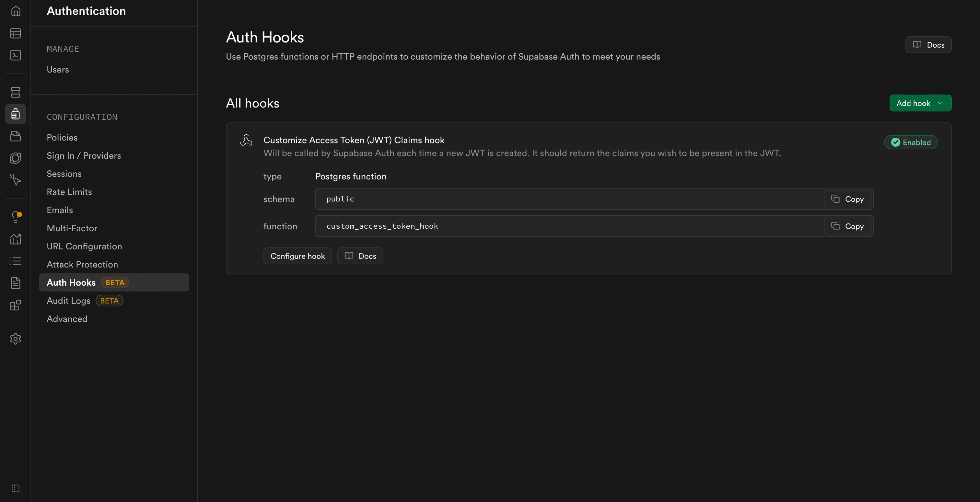Open Logs via the list icon
The width and height of the screenshot is (980, 502).
click(16, 260)
